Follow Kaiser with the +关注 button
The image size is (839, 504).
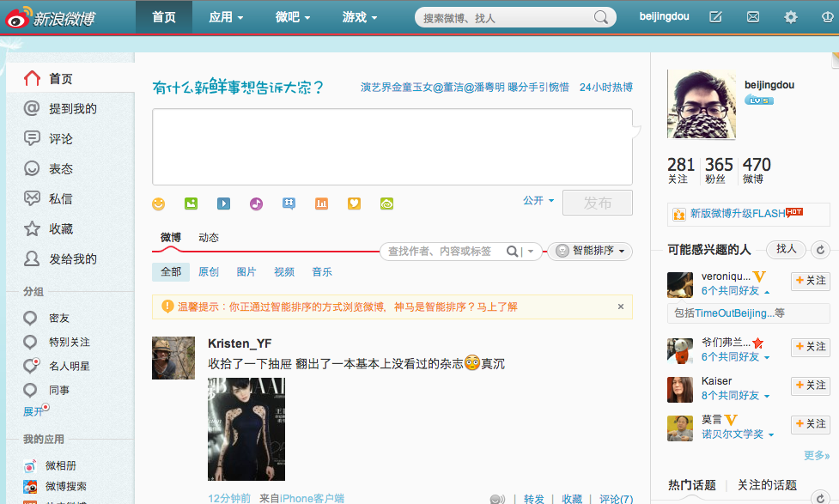coord(809,385)
